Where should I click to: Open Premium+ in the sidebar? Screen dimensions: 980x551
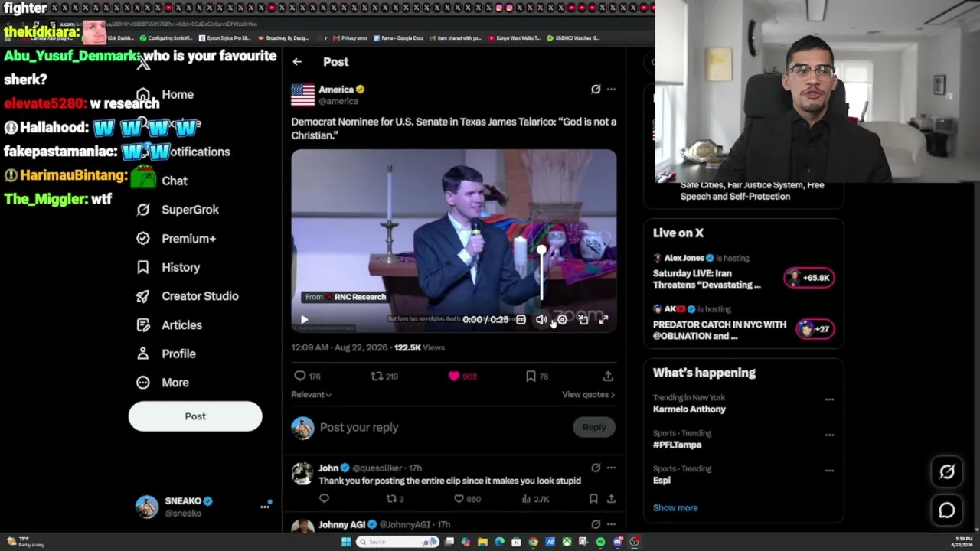[x=176, y=239]
